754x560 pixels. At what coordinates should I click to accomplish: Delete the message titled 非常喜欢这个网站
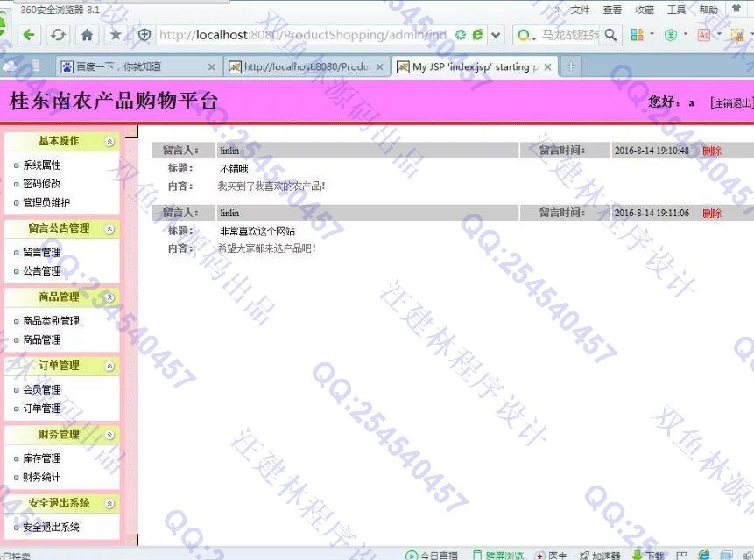pyautogui.click(x=712, y=213)
